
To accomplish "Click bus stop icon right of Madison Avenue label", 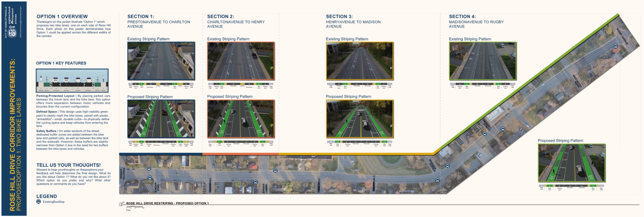I will pyautogui.click(x=447, y=166).
